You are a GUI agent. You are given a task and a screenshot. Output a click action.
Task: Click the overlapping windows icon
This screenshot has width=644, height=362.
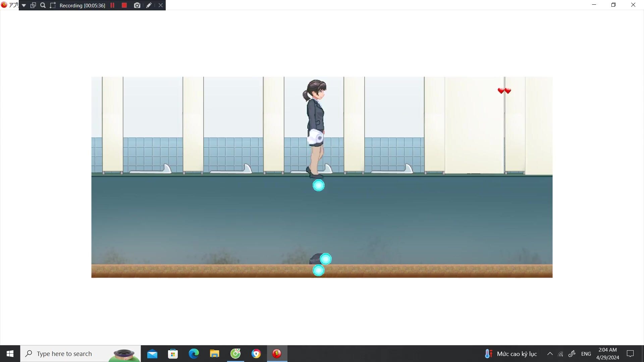[33, 5]
